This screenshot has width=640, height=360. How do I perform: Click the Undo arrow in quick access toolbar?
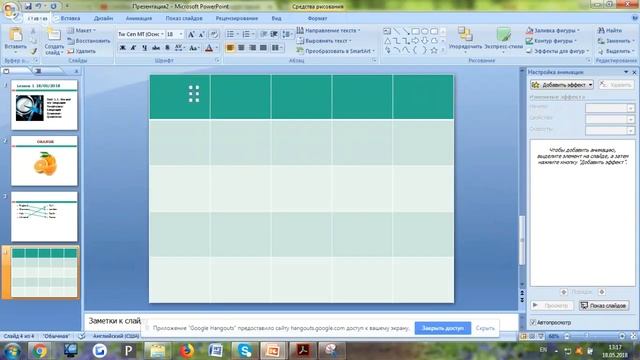38,6
